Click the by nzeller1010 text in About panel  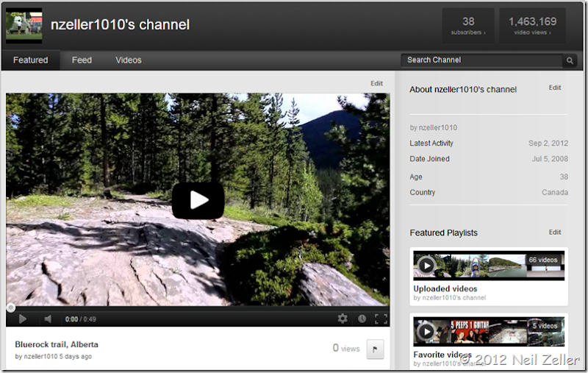tap(433, 127)
